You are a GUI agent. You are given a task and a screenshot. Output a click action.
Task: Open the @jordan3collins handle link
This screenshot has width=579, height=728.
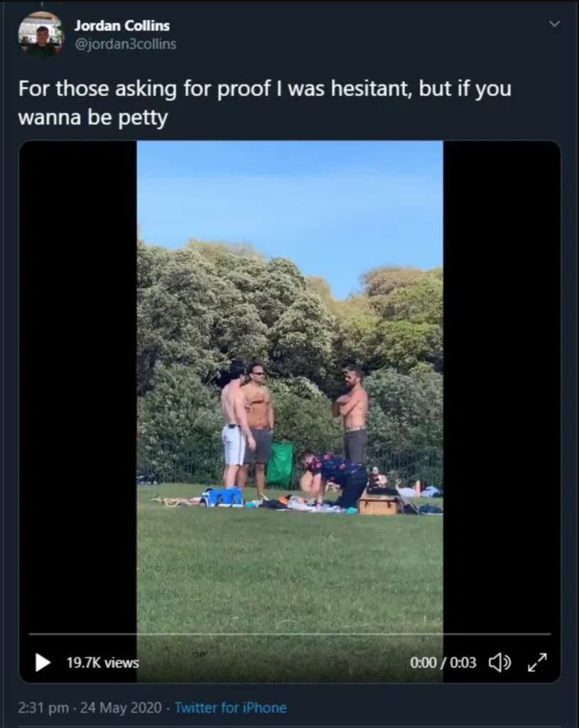(125, 44)
